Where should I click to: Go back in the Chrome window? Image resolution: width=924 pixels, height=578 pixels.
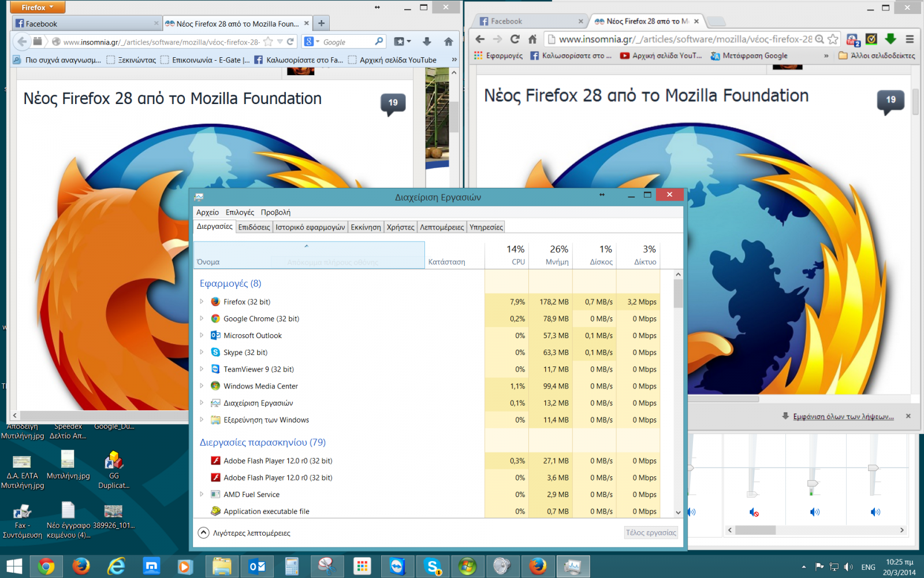coord(480,39)
